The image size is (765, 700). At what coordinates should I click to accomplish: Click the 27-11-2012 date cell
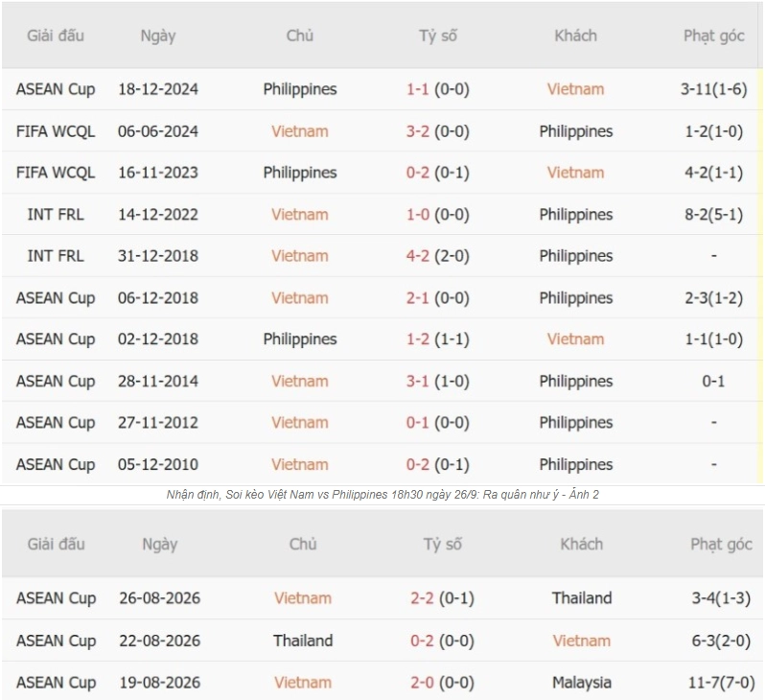(158, 423)
